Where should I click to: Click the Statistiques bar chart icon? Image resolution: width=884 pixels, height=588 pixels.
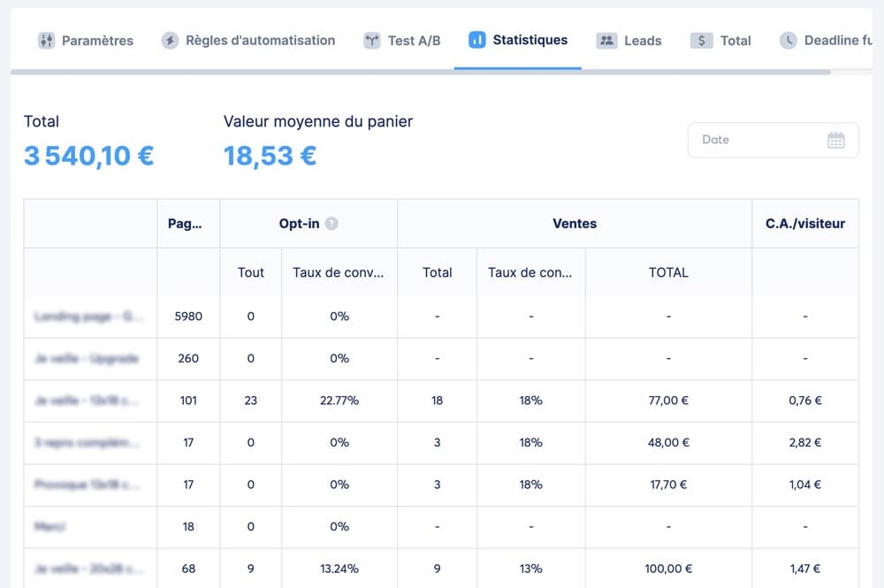pos(477,40)
